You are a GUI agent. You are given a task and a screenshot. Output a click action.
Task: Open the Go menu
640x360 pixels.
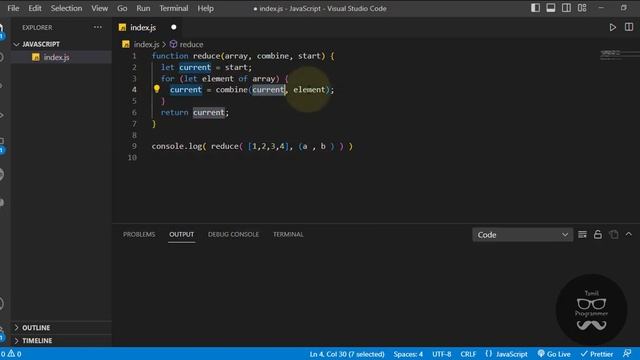122,8
